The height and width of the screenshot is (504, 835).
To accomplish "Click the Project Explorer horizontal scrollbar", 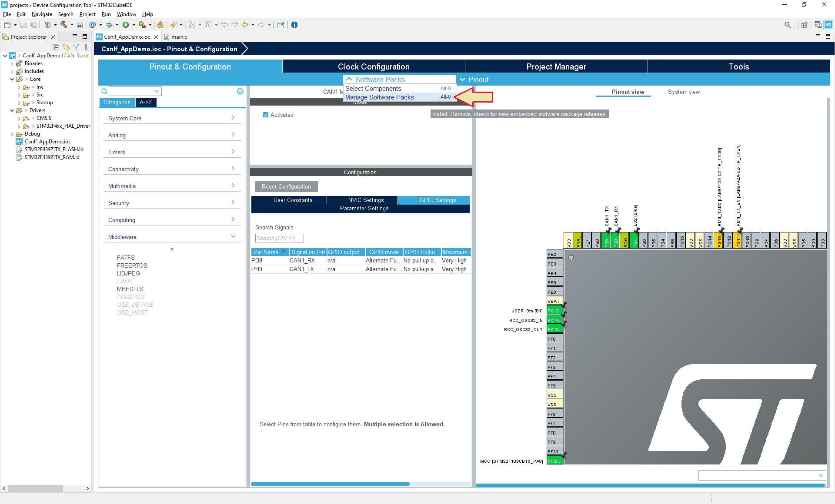I will pyautogui.click(x=36, y=488).
